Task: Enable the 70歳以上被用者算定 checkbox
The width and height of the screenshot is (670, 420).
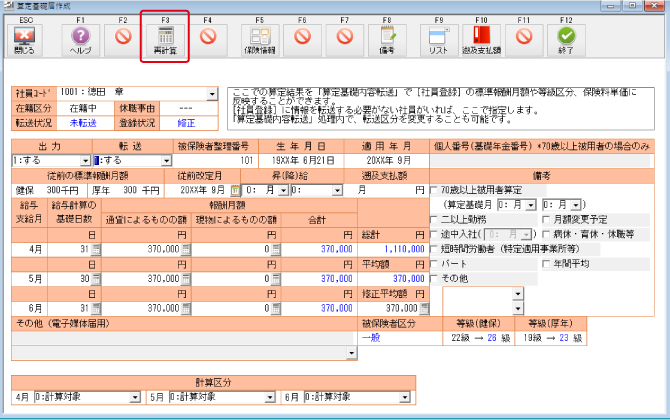Action: coord(435,190)
